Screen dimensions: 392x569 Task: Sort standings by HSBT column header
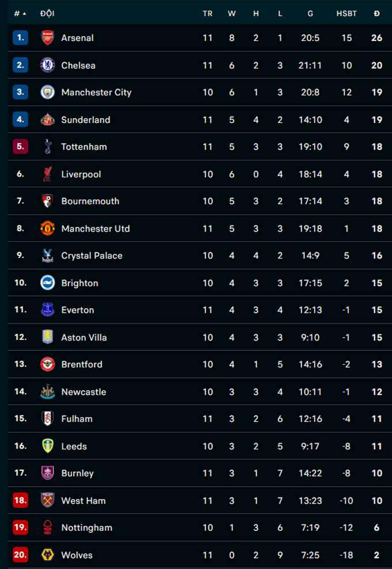pyautogui.click(x=346, y=13)
